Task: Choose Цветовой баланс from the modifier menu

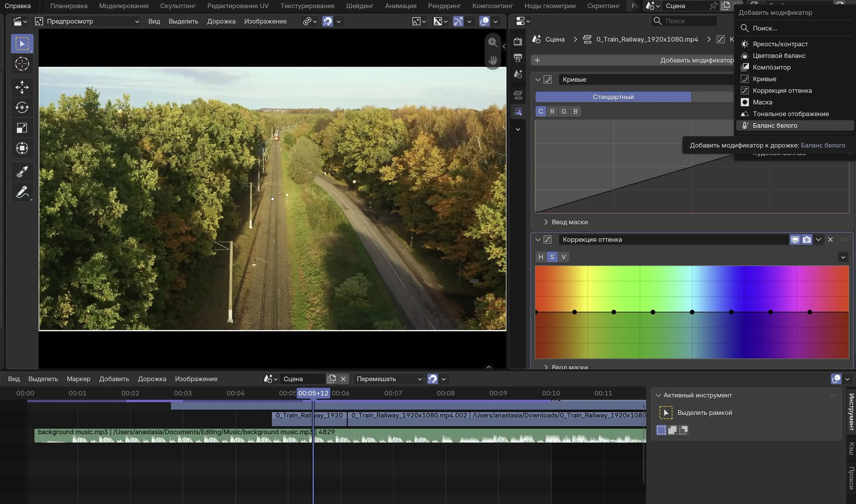Action: pos(795,56)
